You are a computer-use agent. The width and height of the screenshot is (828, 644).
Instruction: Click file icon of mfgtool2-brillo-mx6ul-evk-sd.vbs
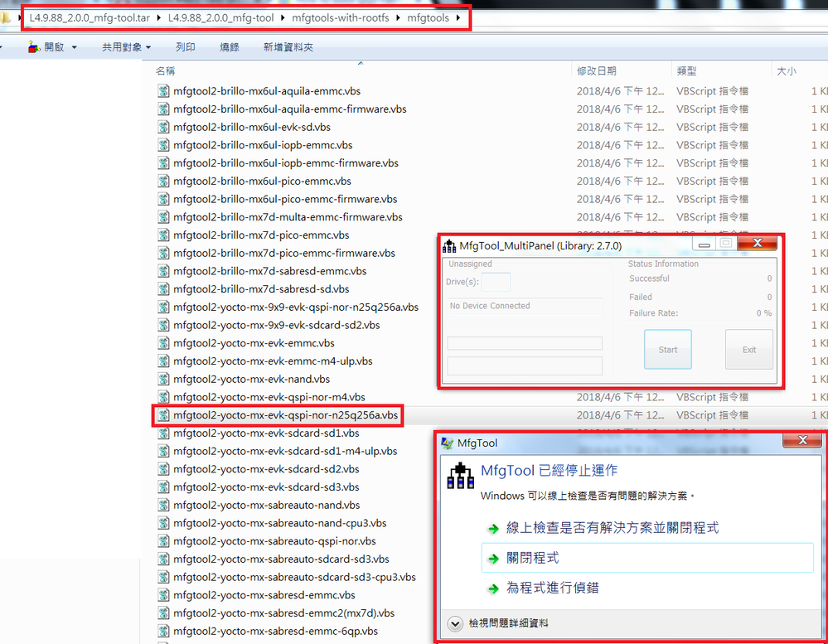164,127
